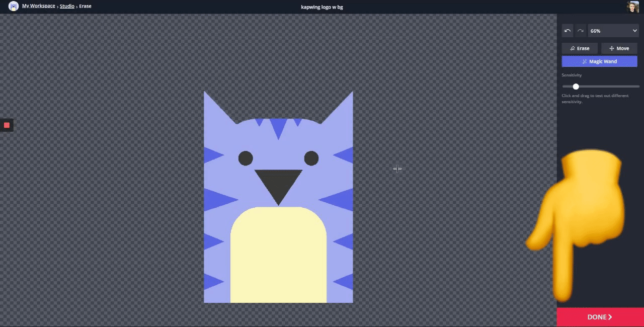Activate the Magic Wand tool

(599, 61)
